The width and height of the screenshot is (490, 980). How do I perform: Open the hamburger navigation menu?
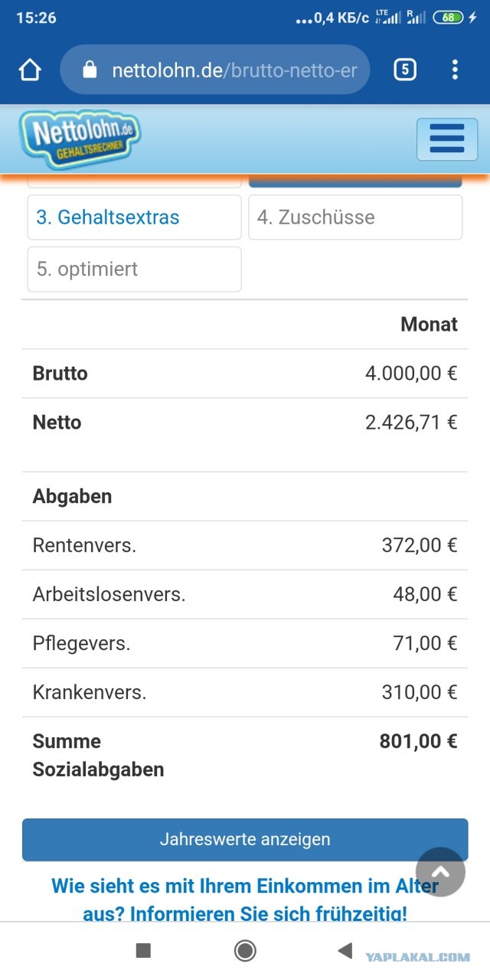(447, 139)
